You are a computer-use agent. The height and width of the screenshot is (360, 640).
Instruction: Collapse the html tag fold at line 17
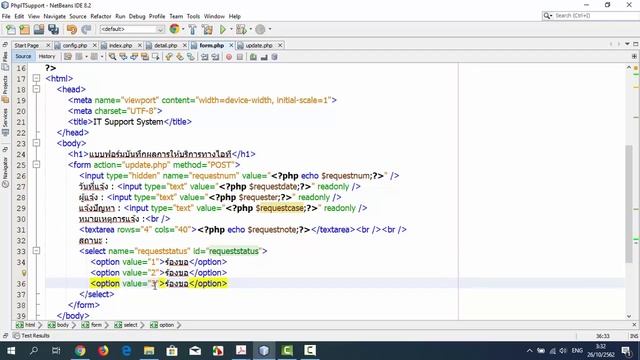pyautogui.click(x=36, y=78)
